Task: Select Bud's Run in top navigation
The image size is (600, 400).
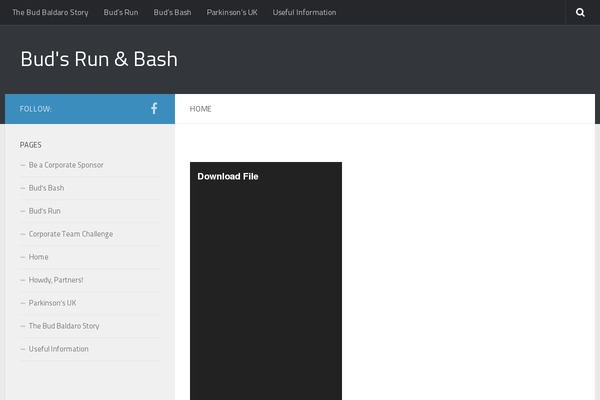Action: tap(121, 13)
